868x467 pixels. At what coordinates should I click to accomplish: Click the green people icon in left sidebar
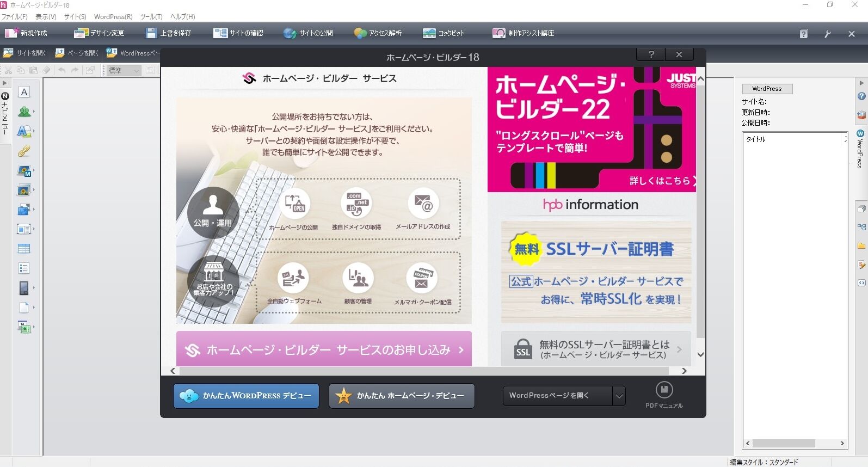(24, 112)
